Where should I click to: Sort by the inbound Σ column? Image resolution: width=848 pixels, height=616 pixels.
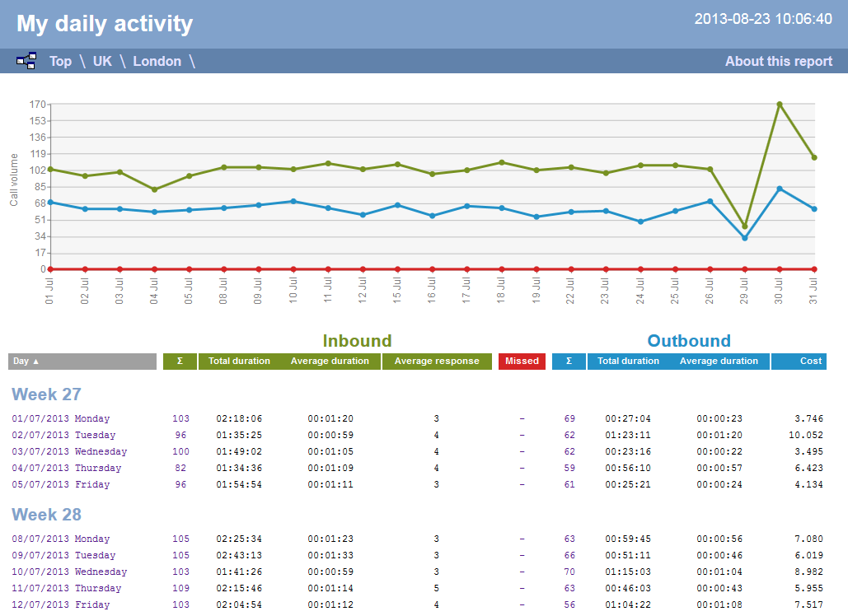[x=180, y=361]
